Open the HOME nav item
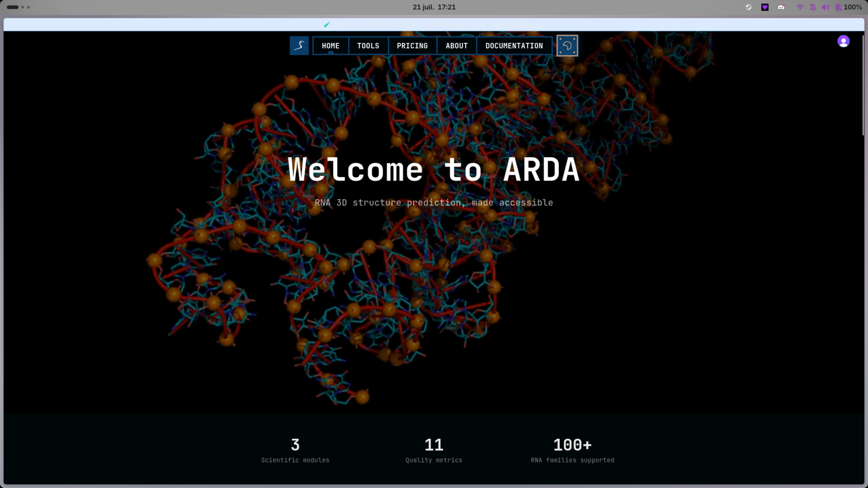The image size is (868, 488). click(330, 46)
